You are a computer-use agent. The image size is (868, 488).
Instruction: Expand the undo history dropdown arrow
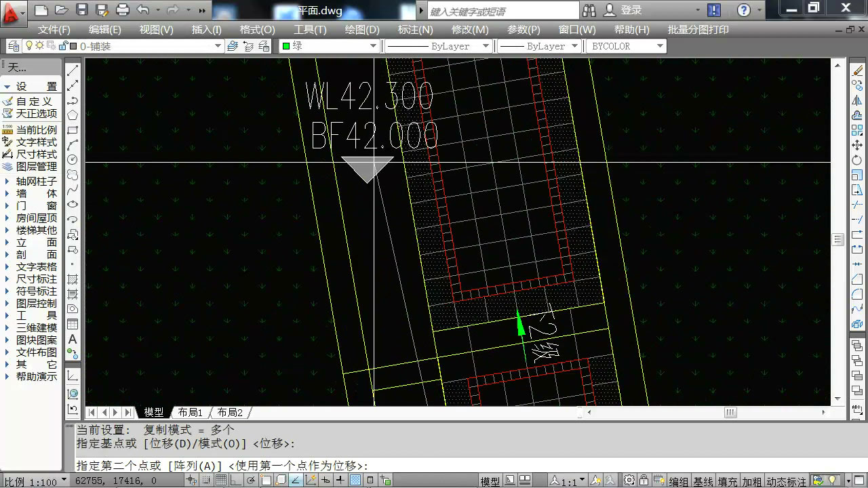point(158,10)
